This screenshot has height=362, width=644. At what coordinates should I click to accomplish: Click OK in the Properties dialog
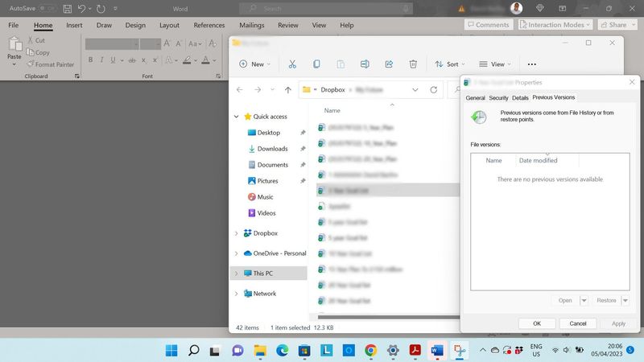point(537,323)
